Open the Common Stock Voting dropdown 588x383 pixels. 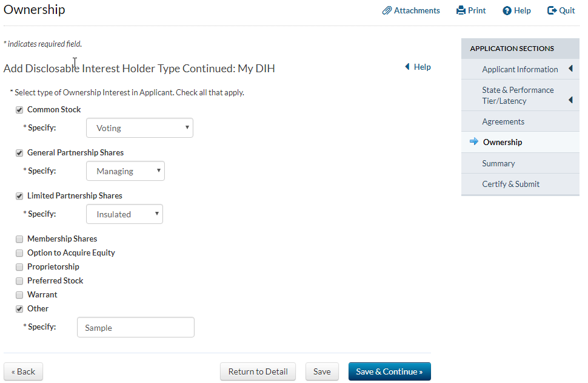click(139, 128)
